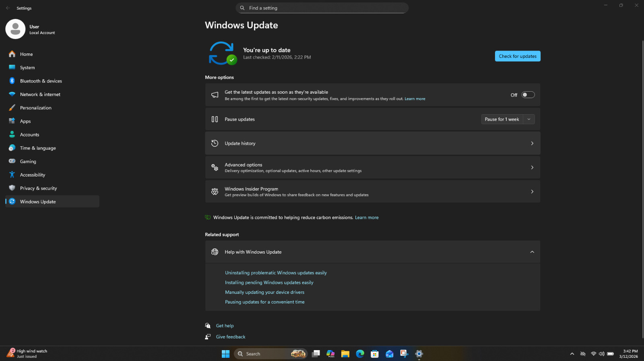The width and height of the screenshot is (644, 361).
Task: Toggle get latest updates switch on
Action: tap(528, 95)
